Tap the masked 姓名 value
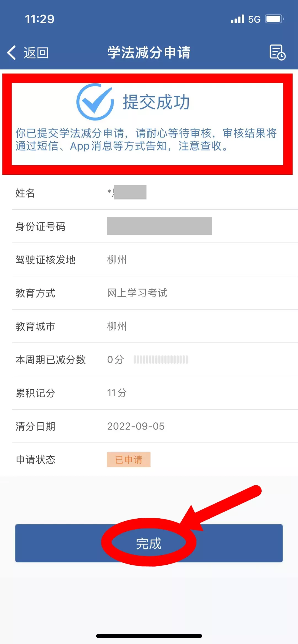 point(127,192)
